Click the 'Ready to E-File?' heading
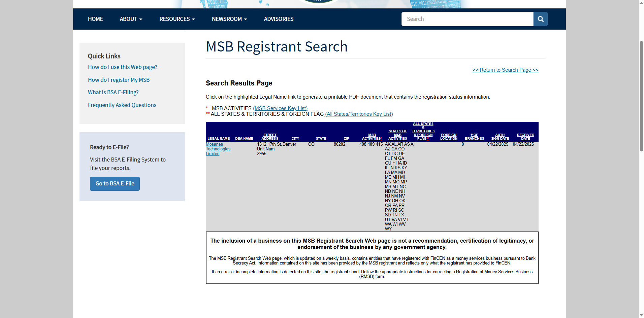 [109, 147]
